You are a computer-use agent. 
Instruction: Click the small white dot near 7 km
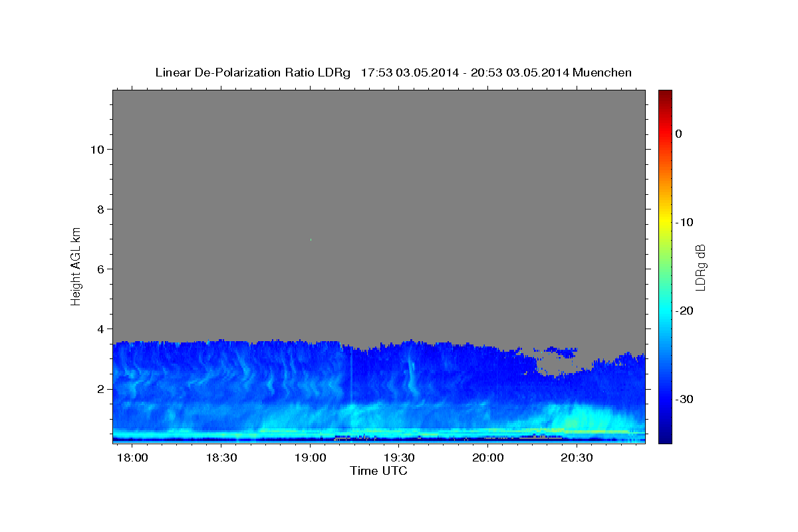tap(311, 239)
